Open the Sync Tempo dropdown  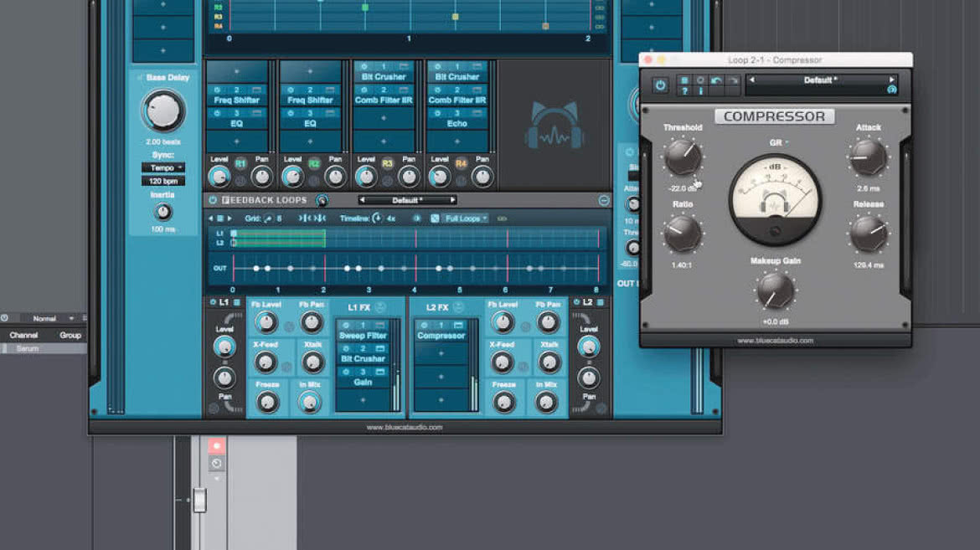tap(163, 167)
